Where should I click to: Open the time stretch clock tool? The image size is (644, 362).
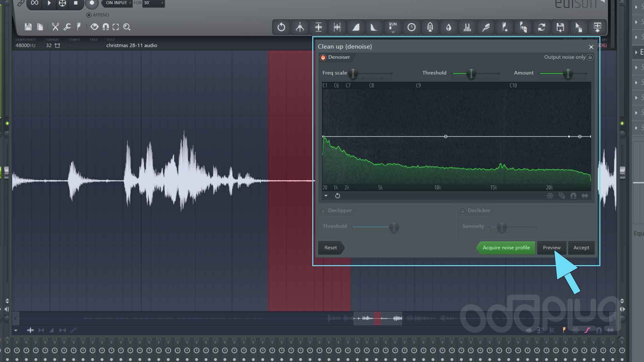(411, 27)
